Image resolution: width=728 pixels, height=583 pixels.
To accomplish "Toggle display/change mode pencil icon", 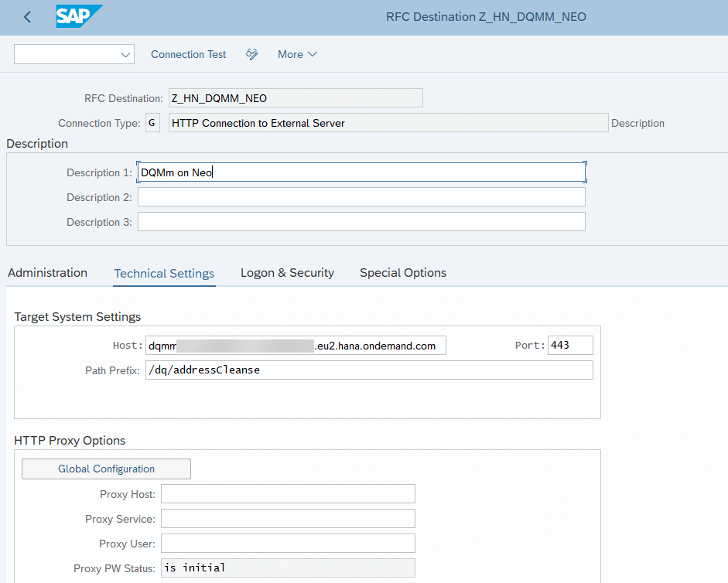I will 251,54.
